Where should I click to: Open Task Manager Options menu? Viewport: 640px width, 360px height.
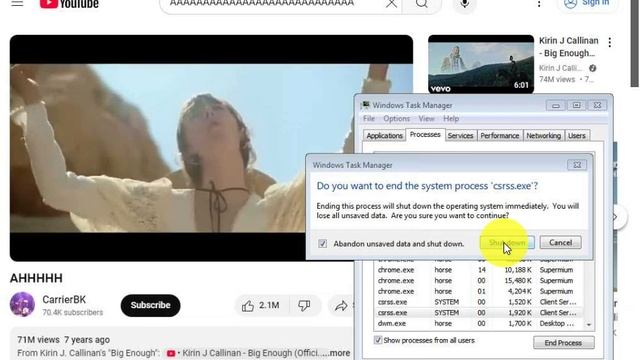point(396,119)
